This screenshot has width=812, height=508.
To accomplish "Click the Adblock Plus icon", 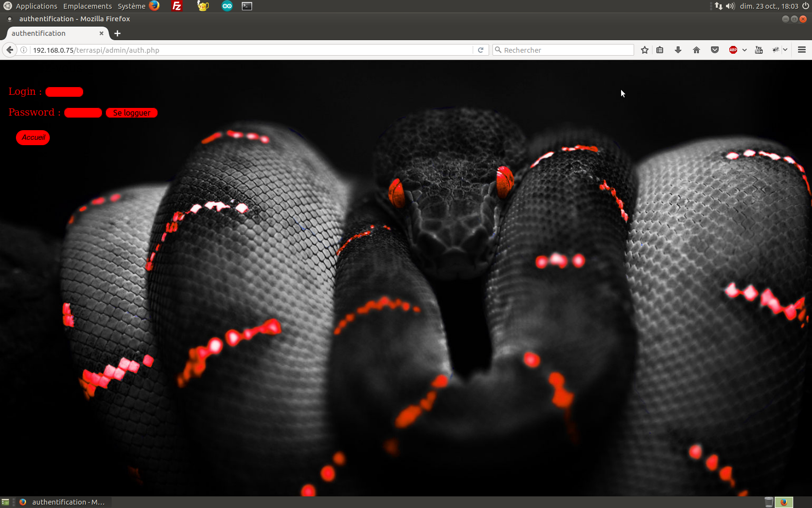I will click(x=733, y=50).
